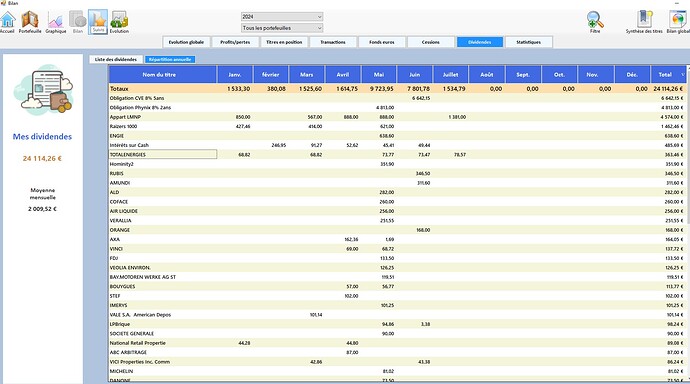Click the Juin column header

[x=415, y=75]
